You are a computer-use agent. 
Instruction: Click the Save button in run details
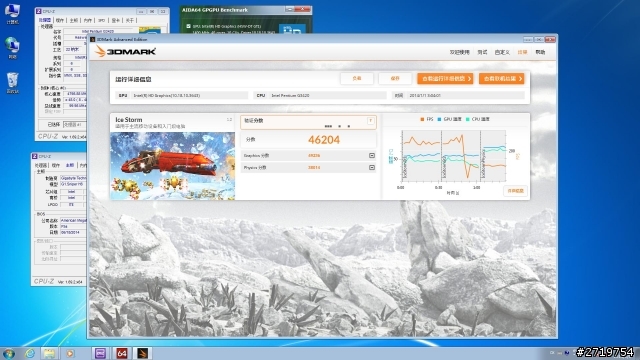(x=395, y=78)
